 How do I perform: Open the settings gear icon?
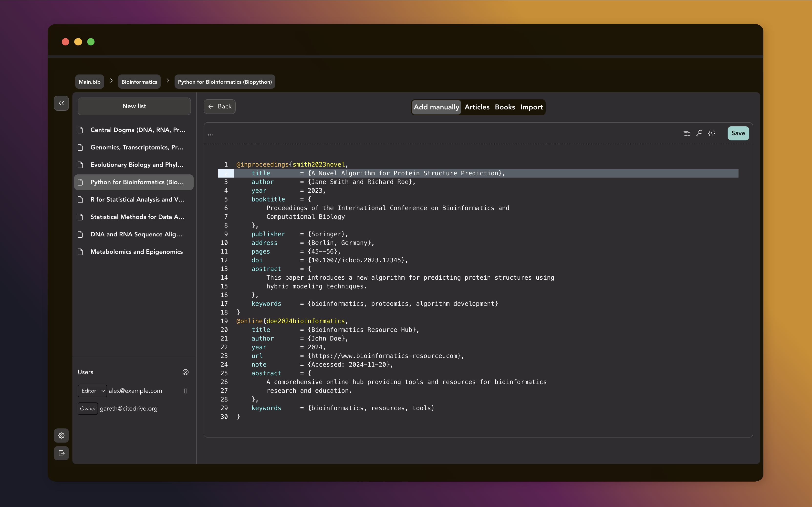click(61, 436)
